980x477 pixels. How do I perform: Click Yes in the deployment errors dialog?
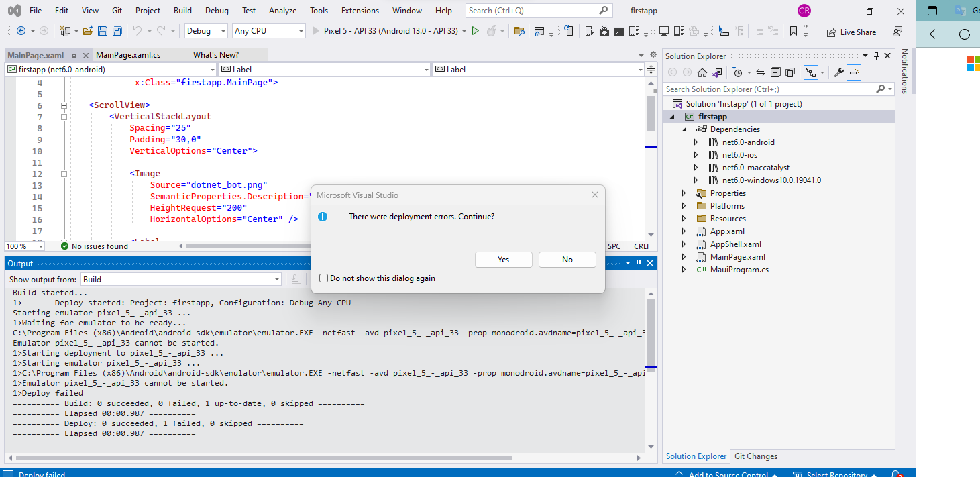(x=503, y=260)
